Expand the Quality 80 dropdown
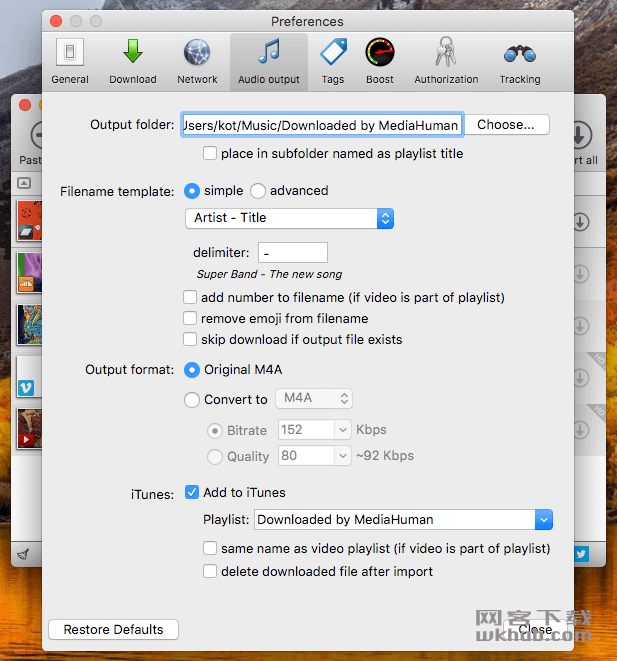Screen dimensions: 617x661 pos(343,456)
